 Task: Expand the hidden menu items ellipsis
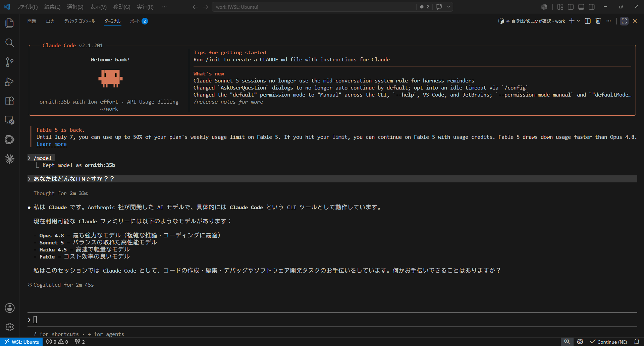(x=164, y=7)
